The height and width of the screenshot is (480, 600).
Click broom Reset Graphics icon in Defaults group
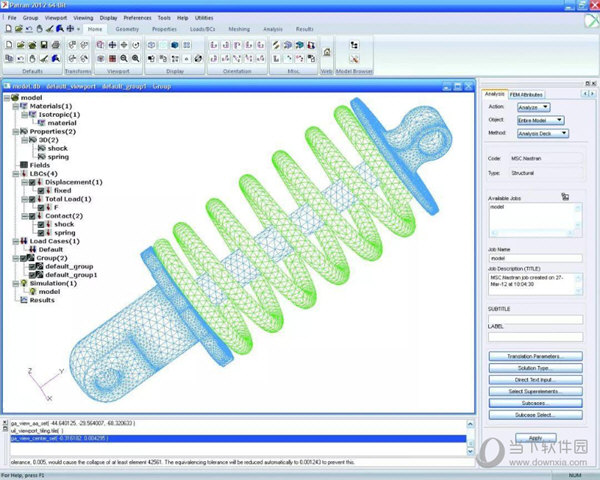[44, 59]
